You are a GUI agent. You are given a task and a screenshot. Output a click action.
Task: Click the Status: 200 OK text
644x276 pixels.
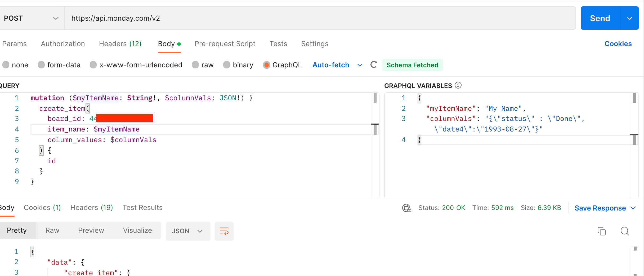click(442, 208)
